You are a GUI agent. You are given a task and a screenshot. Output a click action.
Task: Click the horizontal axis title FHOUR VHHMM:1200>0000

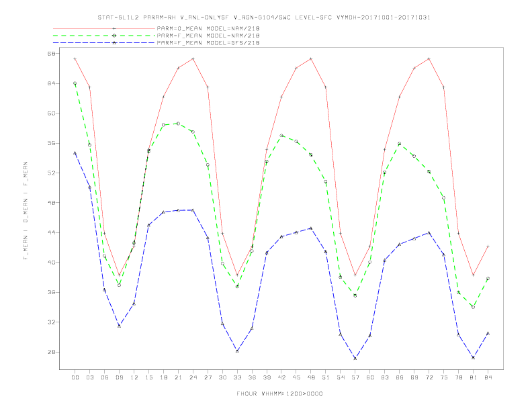tap(279, 394)
